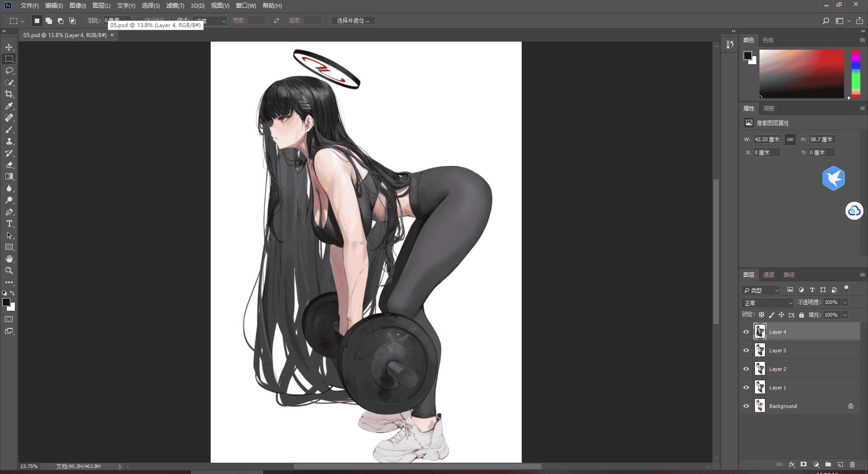Select the Quick Selection tool
Screen dimensions: 868x474
(9, 82)
